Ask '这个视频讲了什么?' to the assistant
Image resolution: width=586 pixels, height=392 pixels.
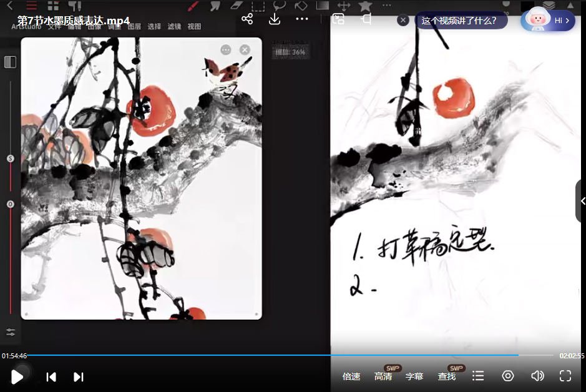tap(462, 20)
